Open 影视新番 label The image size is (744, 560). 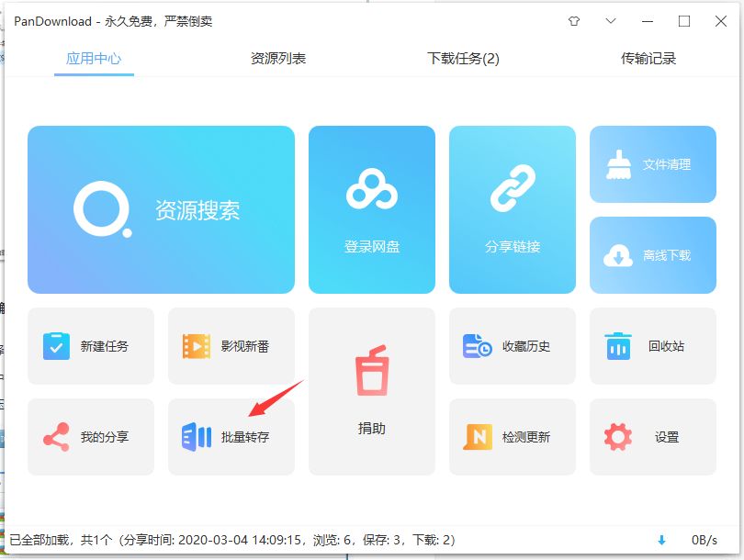click(x=245, y=346)
